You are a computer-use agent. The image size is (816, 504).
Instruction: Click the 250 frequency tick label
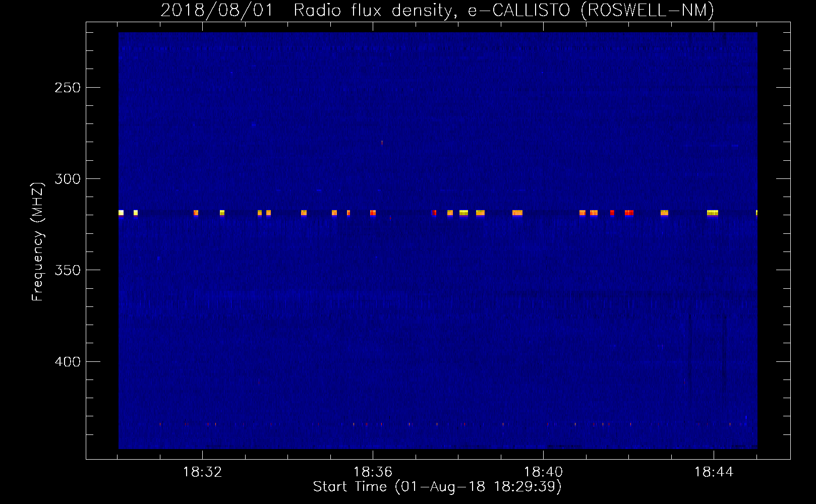point(68,88)
